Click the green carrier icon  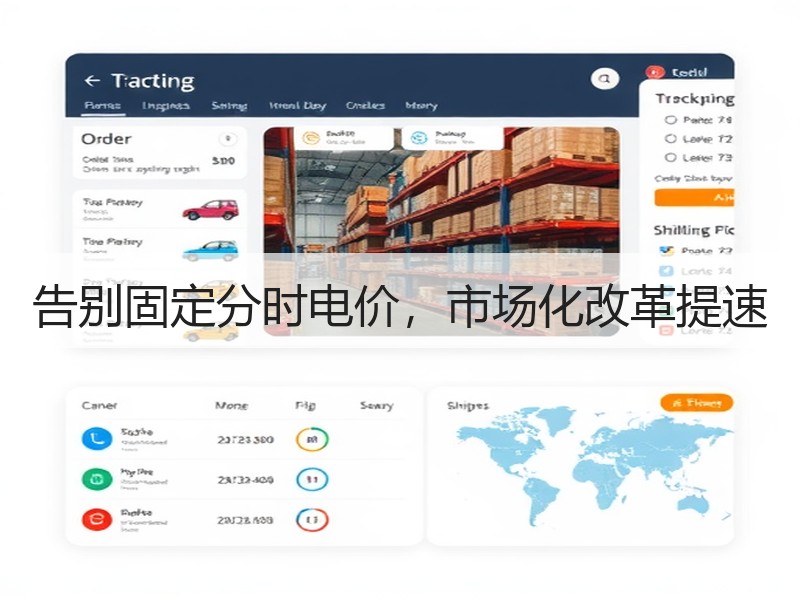click(x=97, y=479)
